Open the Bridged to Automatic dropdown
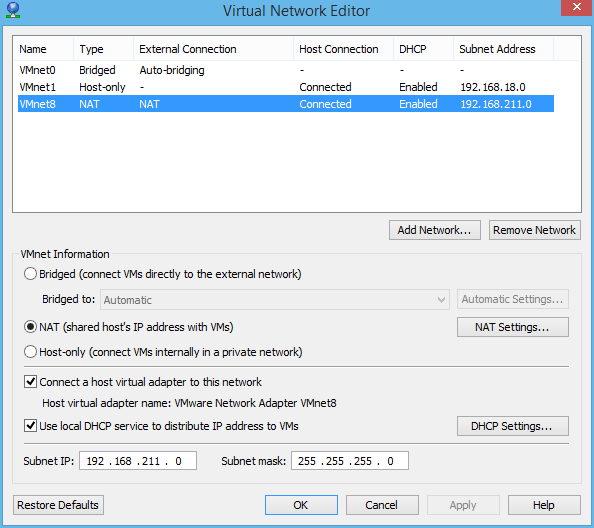This screenshot has height=528, width=594. point(275,300)
